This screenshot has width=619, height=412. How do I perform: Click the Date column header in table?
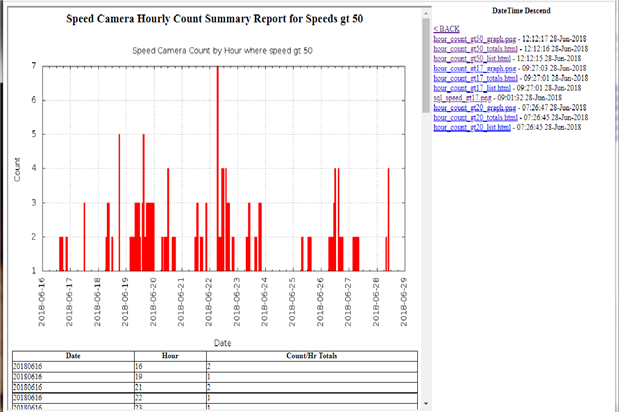(73, 356)
